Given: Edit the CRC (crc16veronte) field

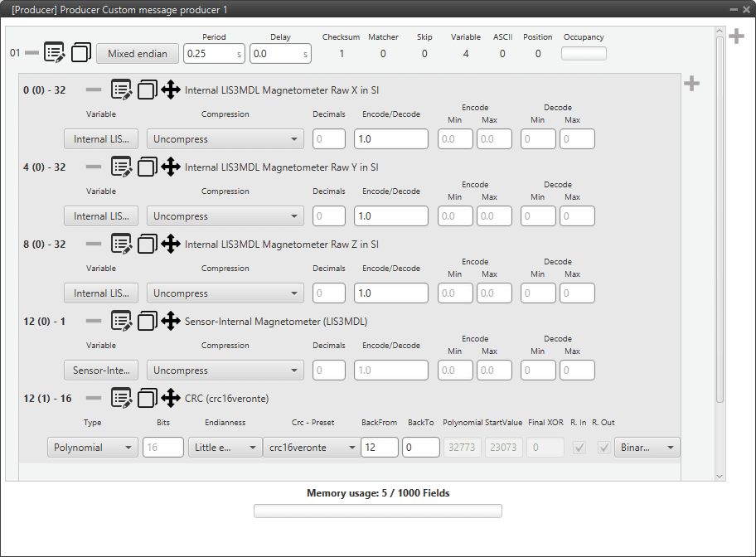Looking at the screenshot, I should pyautogui.click(x=121, y=399).
